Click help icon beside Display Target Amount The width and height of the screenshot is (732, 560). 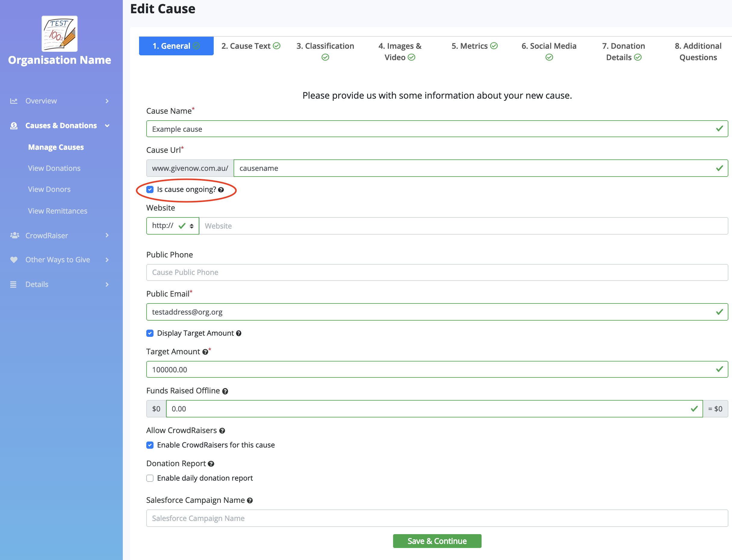pos(239,333)
